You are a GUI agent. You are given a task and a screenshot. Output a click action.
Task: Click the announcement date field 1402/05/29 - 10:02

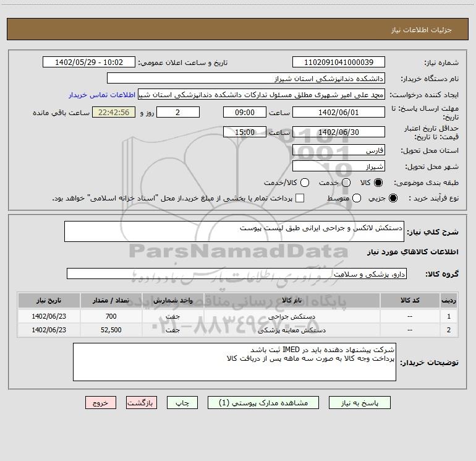click(x=89, y=62)
